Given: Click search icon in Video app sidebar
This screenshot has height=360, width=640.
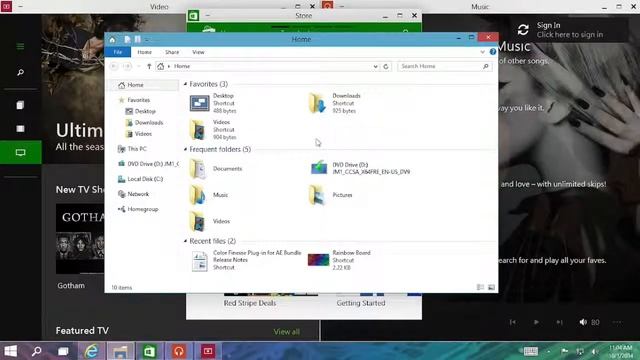Looking at the screenshot, I should (20, 73).
